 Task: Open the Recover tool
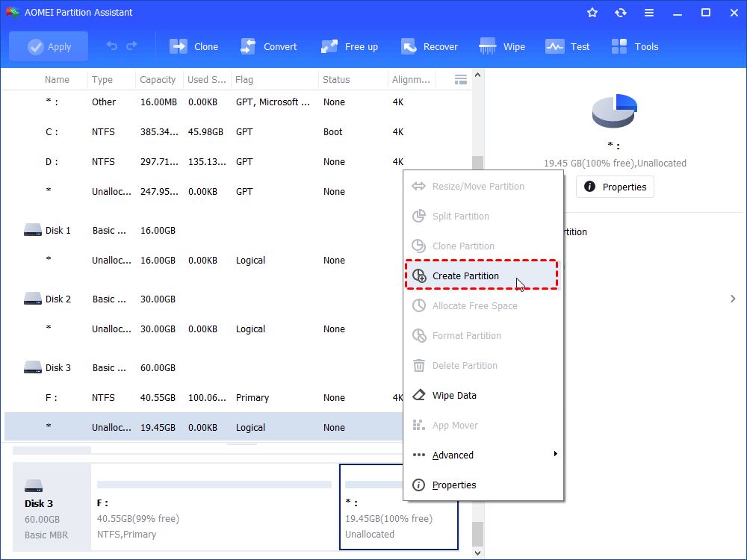430,46
